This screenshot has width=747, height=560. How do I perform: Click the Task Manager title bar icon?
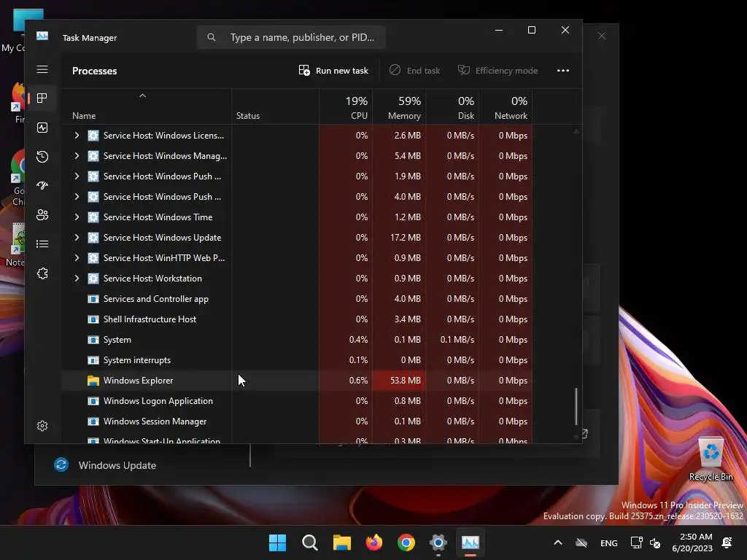click(42, 36)
